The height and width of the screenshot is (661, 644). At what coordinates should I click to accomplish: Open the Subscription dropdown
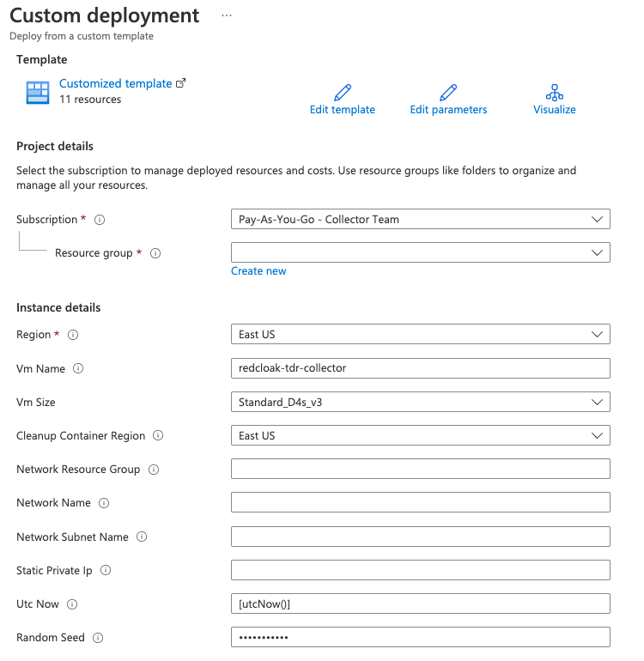coord(421,219)
